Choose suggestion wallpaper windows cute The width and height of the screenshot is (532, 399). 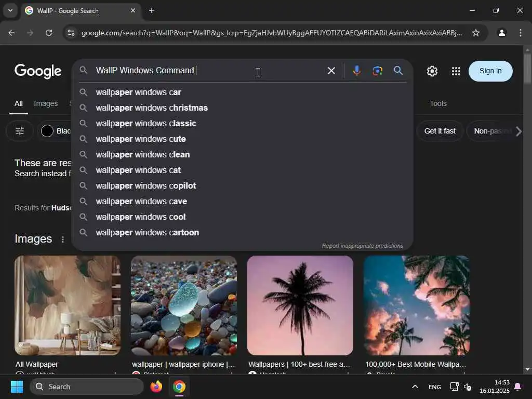[x=242, y=139]
